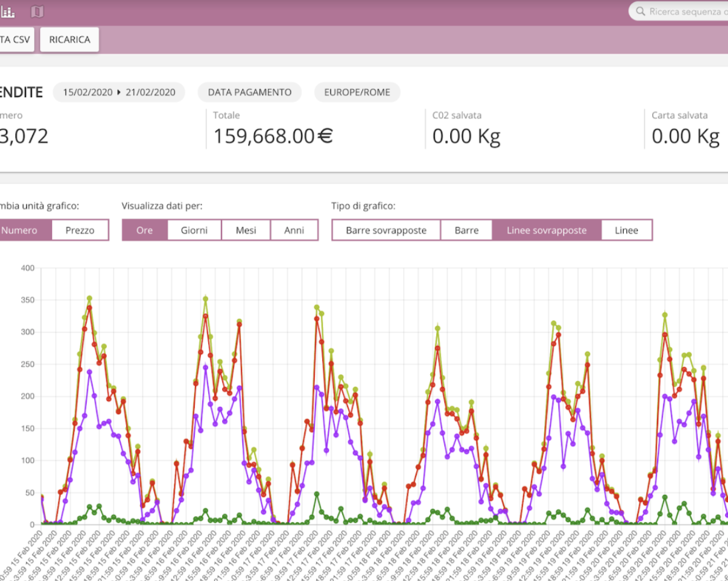The height and width of the screenshot is (581, 728).
Task: Open the map view icon
Action: [x=38, y=12]
